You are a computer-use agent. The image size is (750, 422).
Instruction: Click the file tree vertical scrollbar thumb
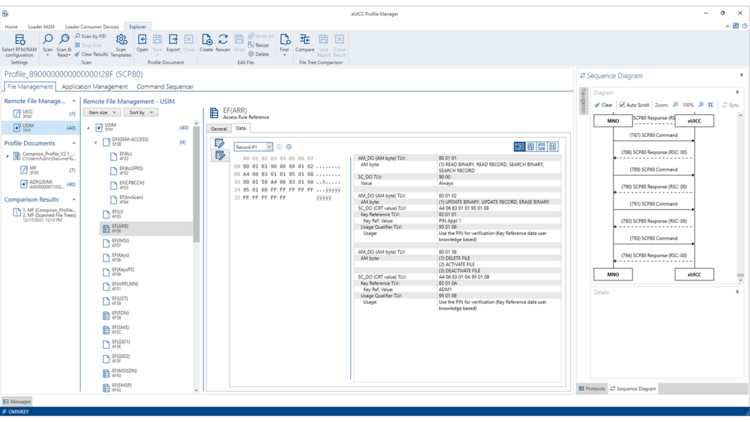(196, 185)
